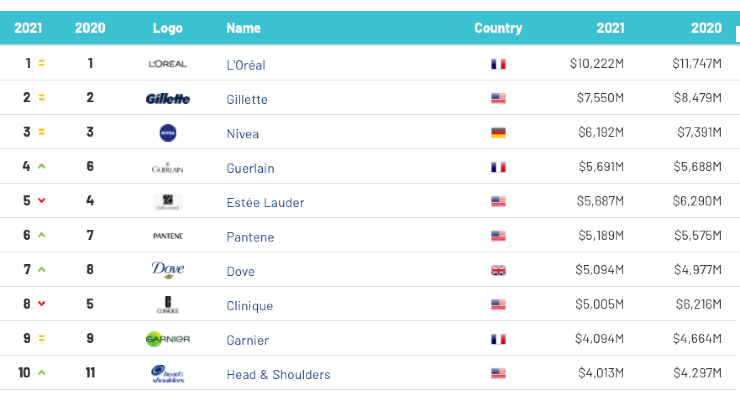
Task: Click the green Garnier logo
Action: tap(168, 339)
